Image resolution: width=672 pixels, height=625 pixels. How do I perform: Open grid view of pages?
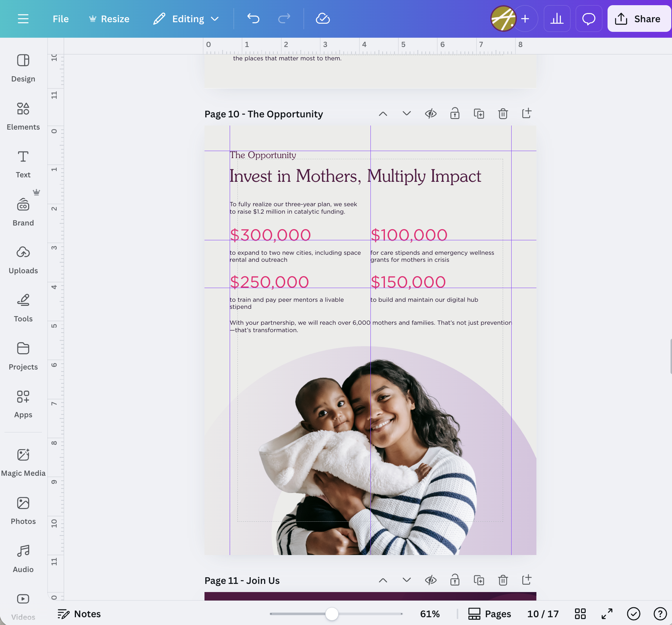pos(580,614)
